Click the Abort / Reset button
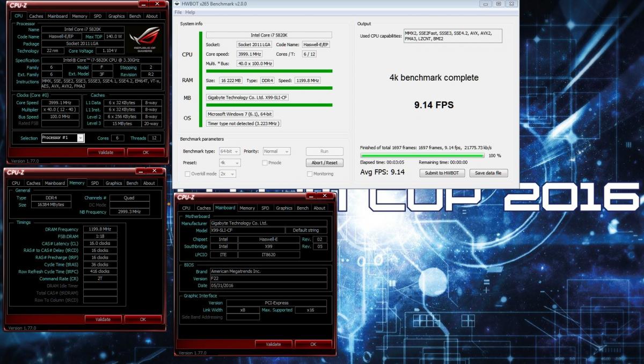This screenshot has width=644, height=364. pyautogui.click(x=325, y=163)
